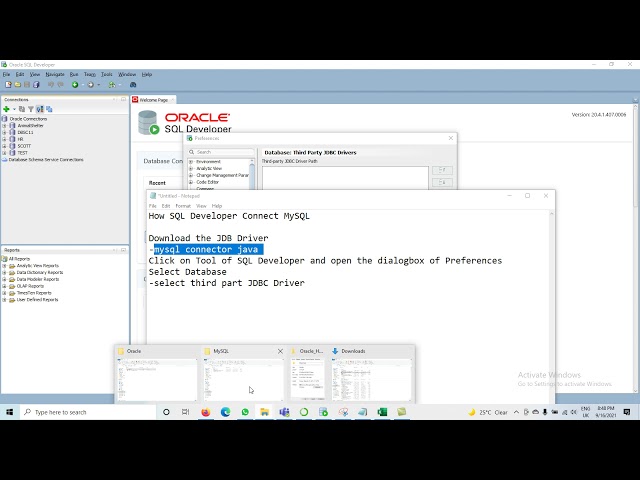This screenshot has height=480, width=640.
Task: Switch to the Downloads window preview
Action: click(372, 374)
